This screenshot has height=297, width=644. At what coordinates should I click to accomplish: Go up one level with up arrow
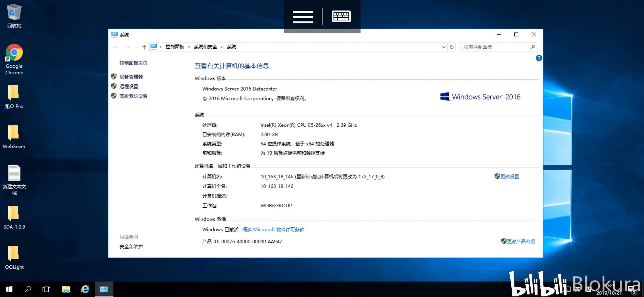[144, 47]
